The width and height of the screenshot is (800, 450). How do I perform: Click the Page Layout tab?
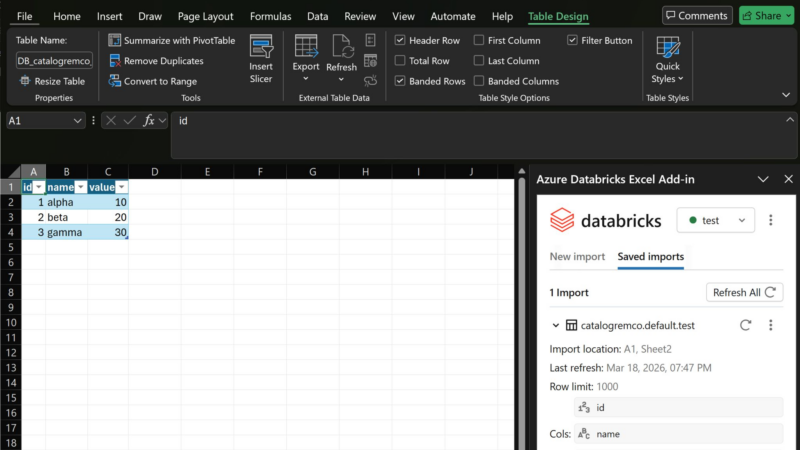coord(206,16)
